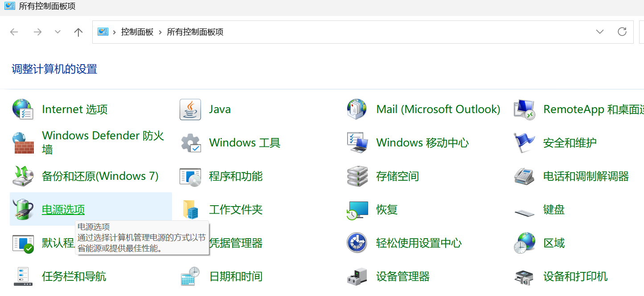Click the control panel icon in address bar
The width and height of the screenshot is (644, 296).
(x=103, y=32)
